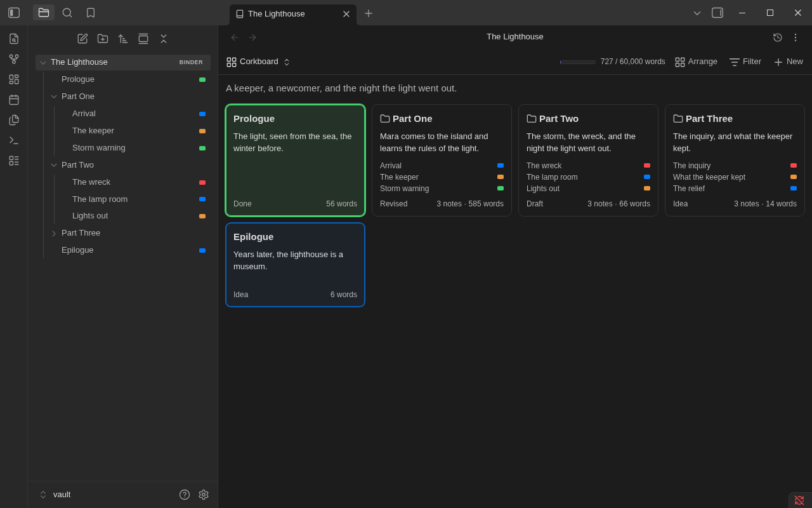Open a new tab with plus button
This screenshot has height=508, width=812.
coord(369,13)
